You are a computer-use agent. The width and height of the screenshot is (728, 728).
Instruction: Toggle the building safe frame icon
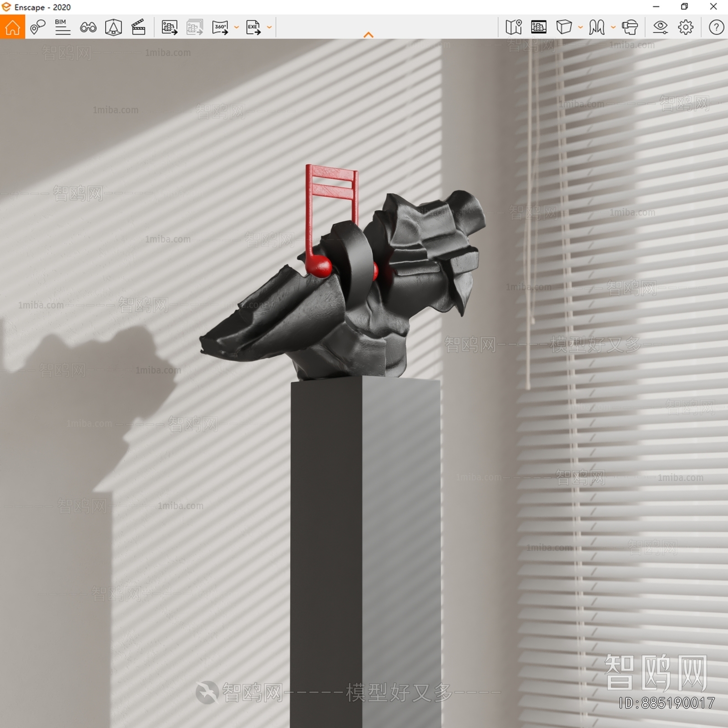(x=539, y=27)
